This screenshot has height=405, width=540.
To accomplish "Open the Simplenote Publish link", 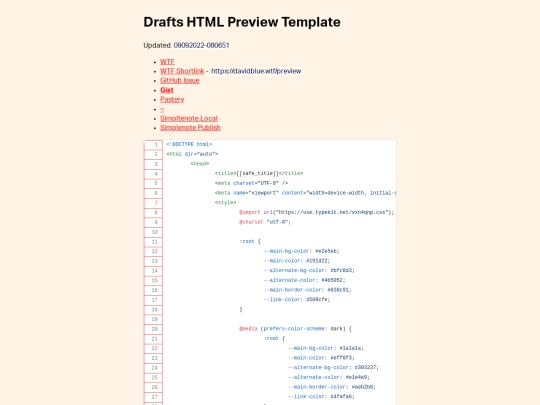I will (x=190, y=127).
